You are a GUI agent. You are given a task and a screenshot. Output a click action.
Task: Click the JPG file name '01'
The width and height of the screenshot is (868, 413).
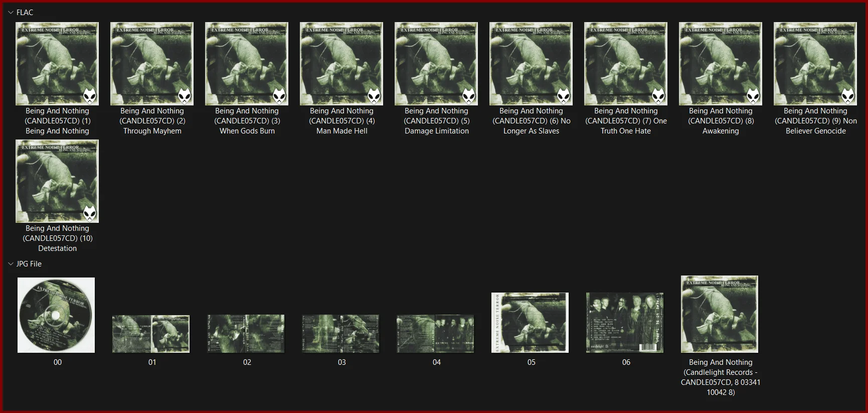pos(152,362)
